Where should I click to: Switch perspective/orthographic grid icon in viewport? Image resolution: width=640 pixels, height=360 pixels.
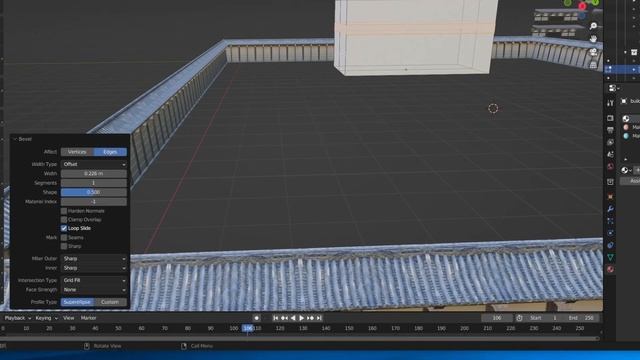(x=593, y=65)
